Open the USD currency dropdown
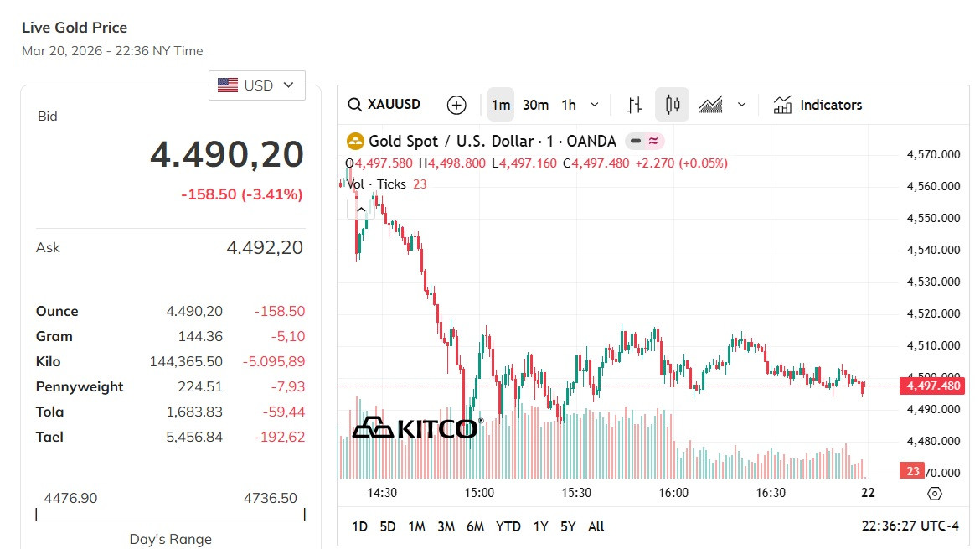Image resolution: width=980 pixels, height=549 pixels. click(x=256, y=85)
